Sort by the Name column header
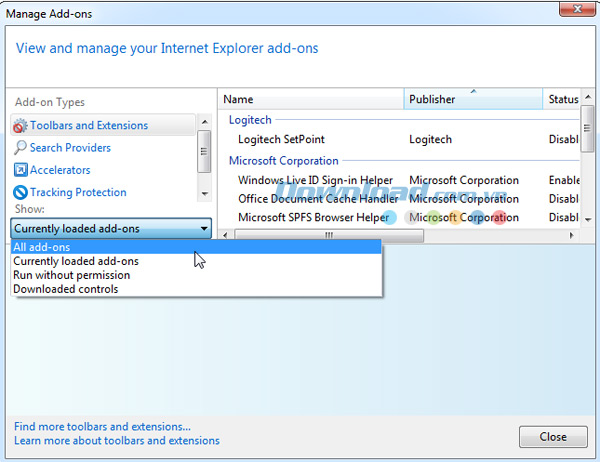Screen dimensions: 600x462 [238, 99]
